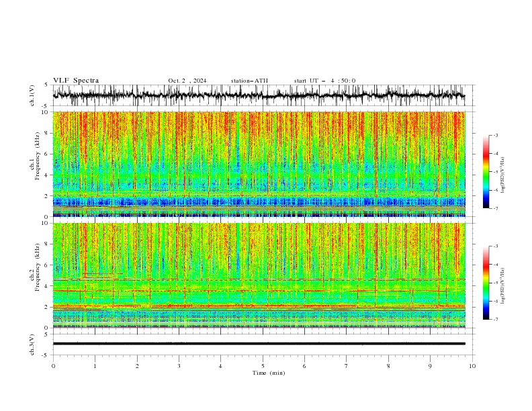532x411 pixels.
Task: Click the ch.3 flat waveform trace
Action: click(x=259, y=344)
